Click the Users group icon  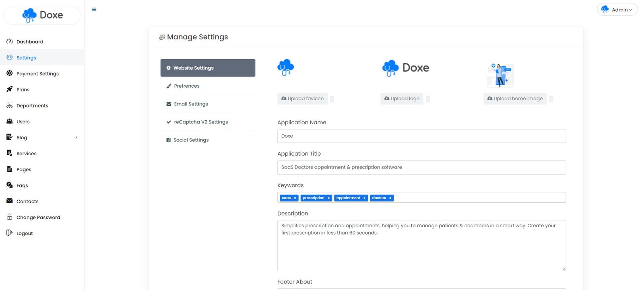(10, 121)
